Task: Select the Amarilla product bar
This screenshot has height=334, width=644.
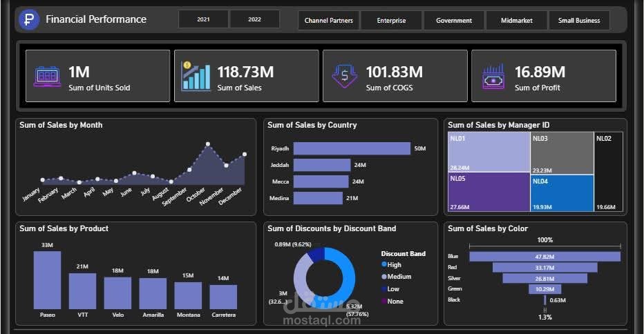Action: 153,293
